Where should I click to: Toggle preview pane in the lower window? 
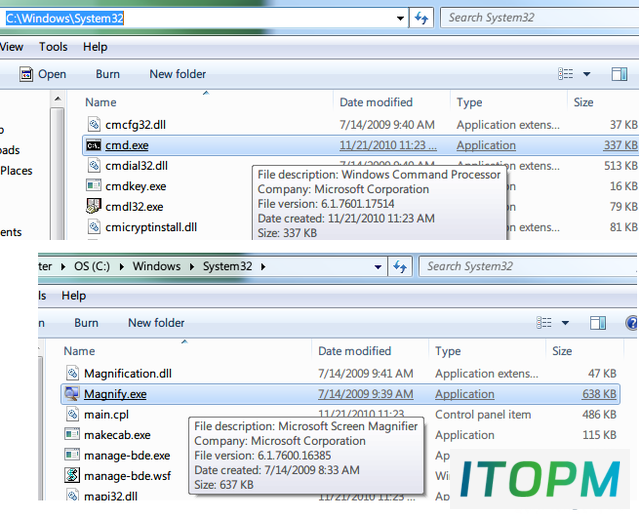tap(598, 323)
